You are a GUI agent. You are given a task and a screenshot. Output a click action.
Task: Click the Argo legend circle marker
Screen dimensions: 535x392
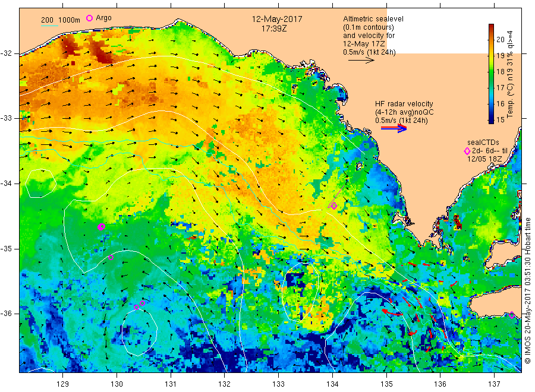tap(89, 18)
